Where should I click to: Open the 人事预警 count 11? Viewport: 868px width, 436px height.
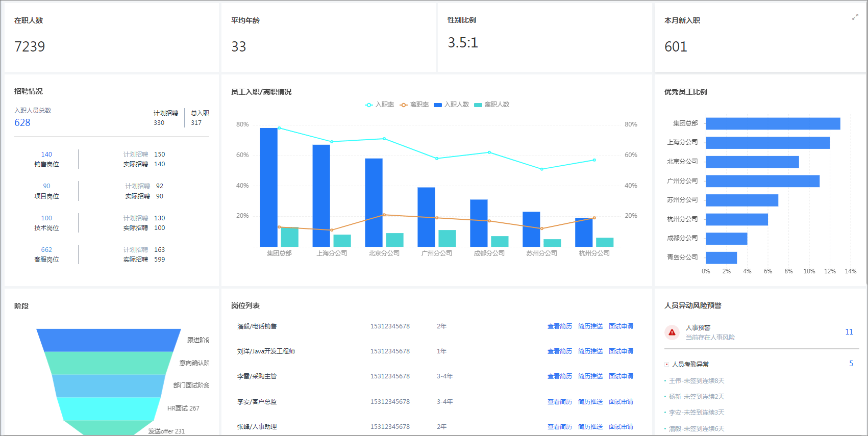click(849, 332)
